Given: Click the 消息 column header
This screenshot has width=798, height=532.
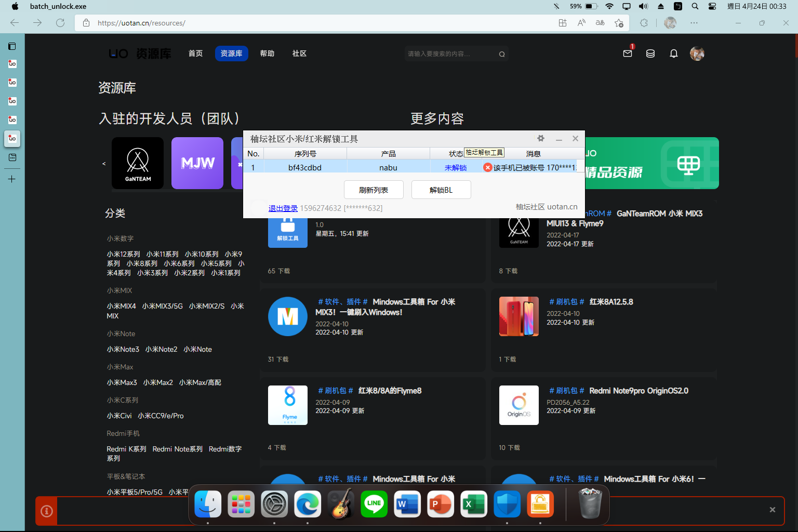Looking at the screenshot, I should pos(534,154).
